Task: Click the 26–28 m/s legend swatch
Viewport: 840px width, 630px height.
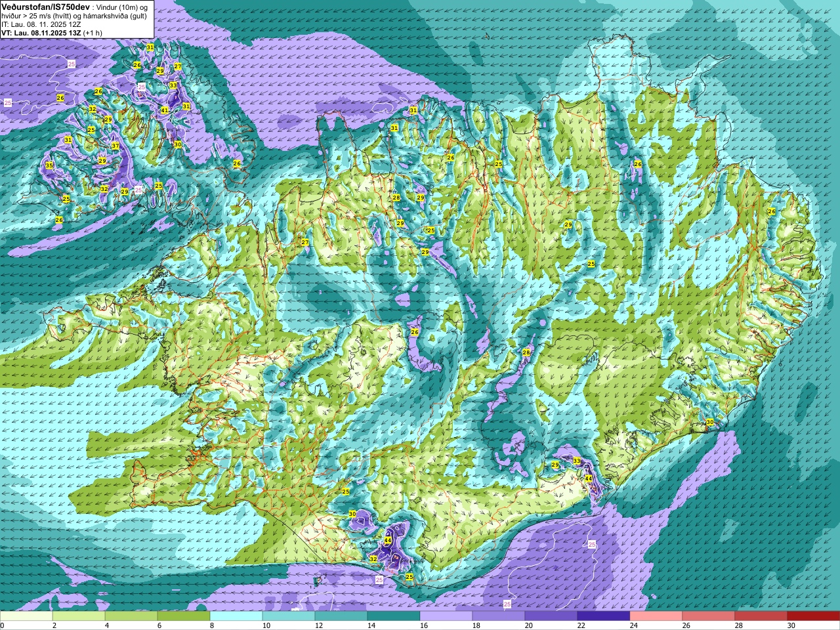Action: tap(709, 616)
